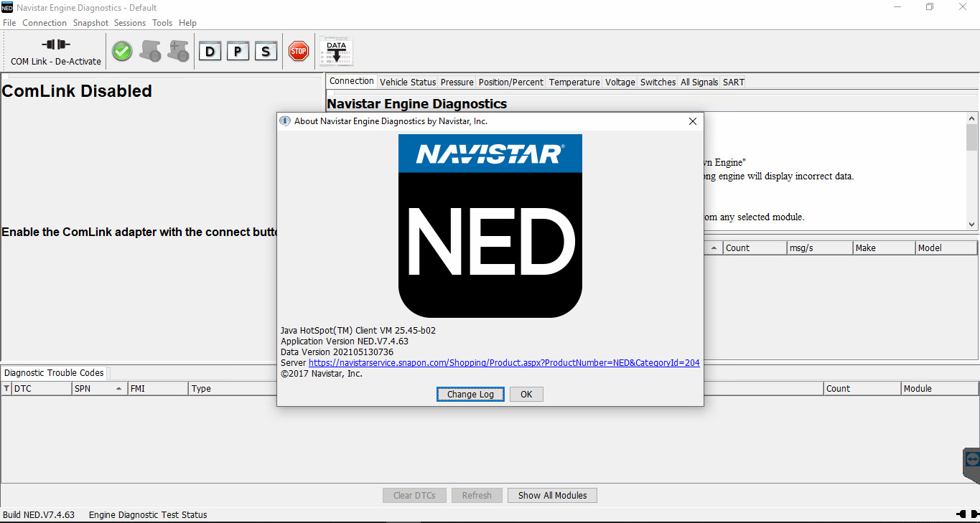Click the 'ComLink Disabled' heading

point(77,91)
